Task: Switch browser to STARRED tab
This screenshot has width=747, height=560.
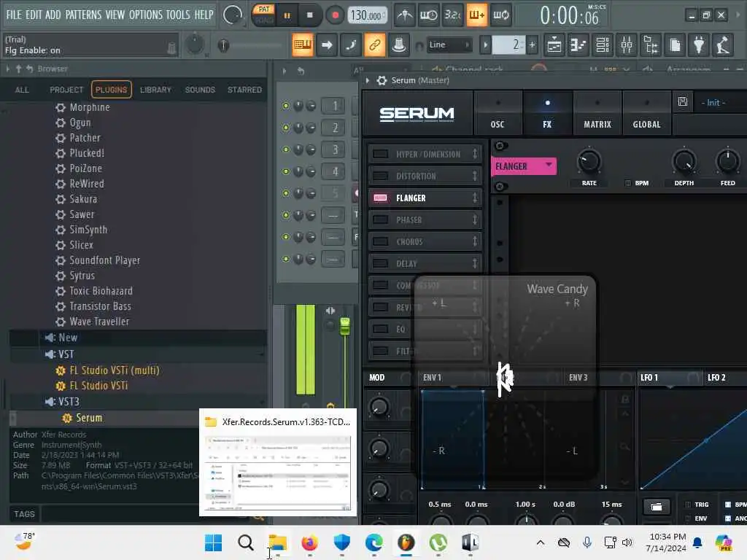Action: [244, 90]
